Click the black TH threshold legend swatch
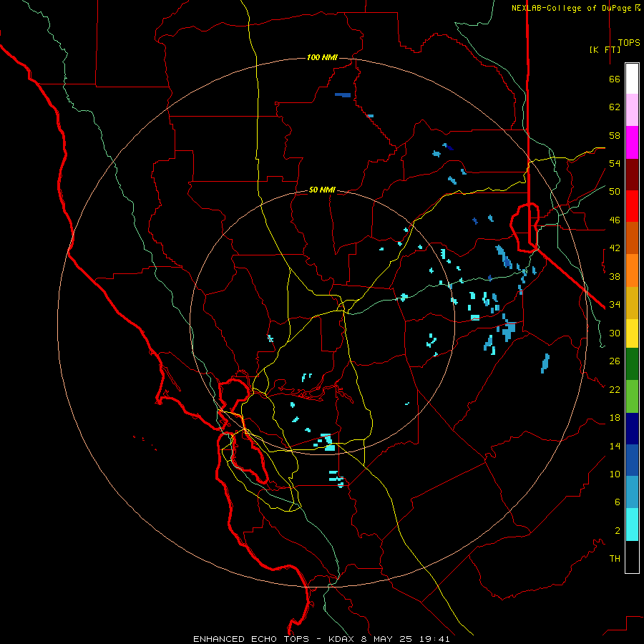The width and height of the screenshot is (644, 644). coord(632,557)
